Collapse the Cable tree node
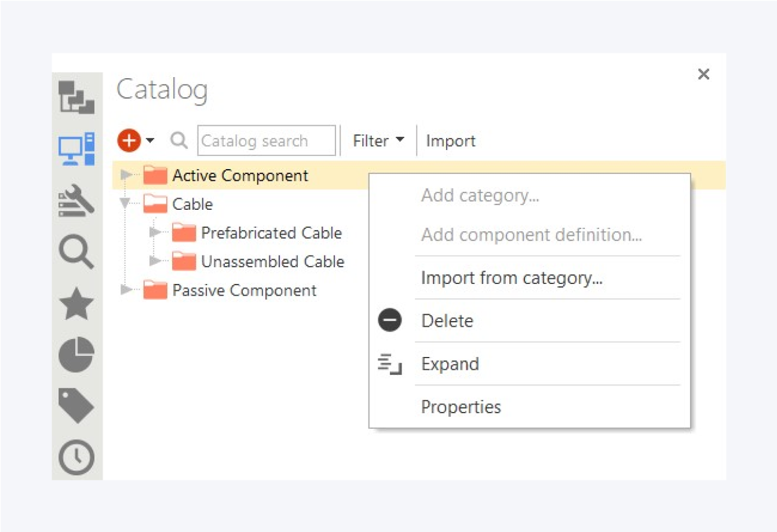This screenshot has width=777, height=532. pos(125,203)
